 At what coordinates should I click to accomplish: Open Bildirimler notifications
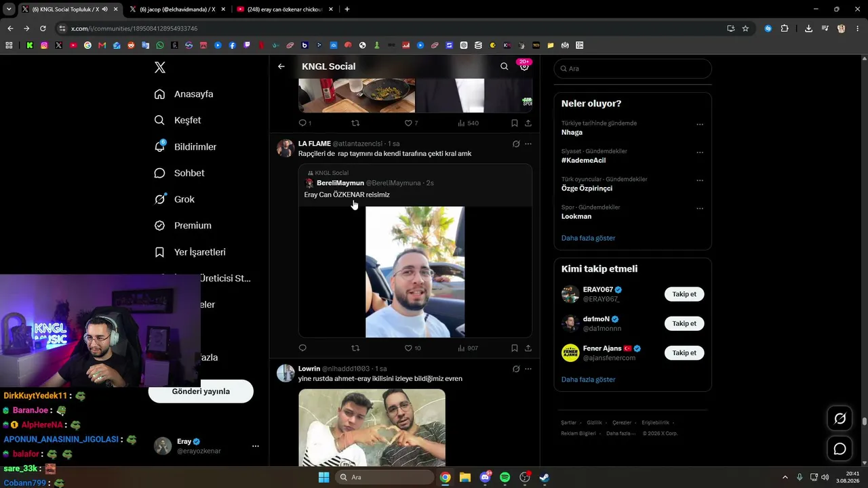tap(185, 146)
